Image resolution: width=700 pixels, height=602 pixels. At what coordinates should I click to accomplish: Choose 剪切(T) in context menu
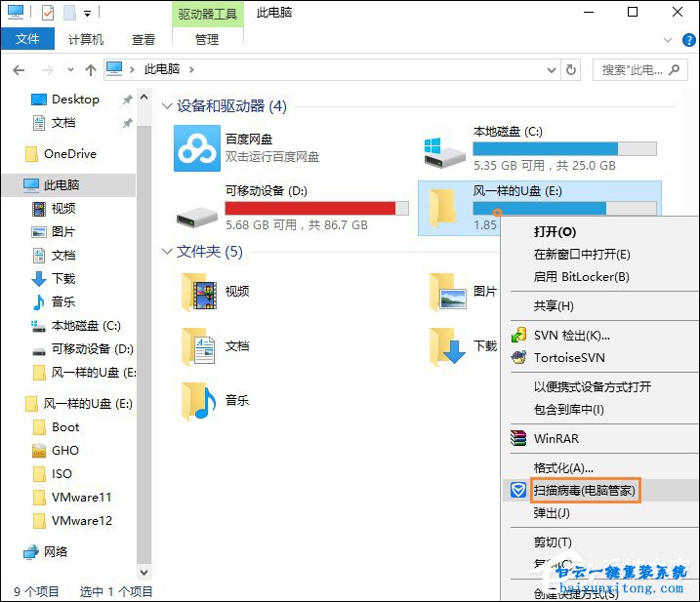click(553, 542)
